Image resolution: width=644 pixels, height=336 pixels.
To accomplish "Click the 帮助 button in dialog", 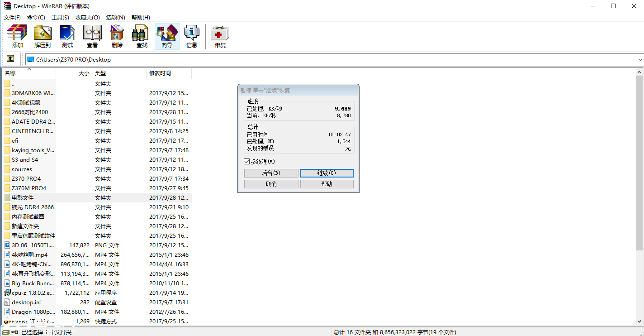I will (x=327, y=184).
